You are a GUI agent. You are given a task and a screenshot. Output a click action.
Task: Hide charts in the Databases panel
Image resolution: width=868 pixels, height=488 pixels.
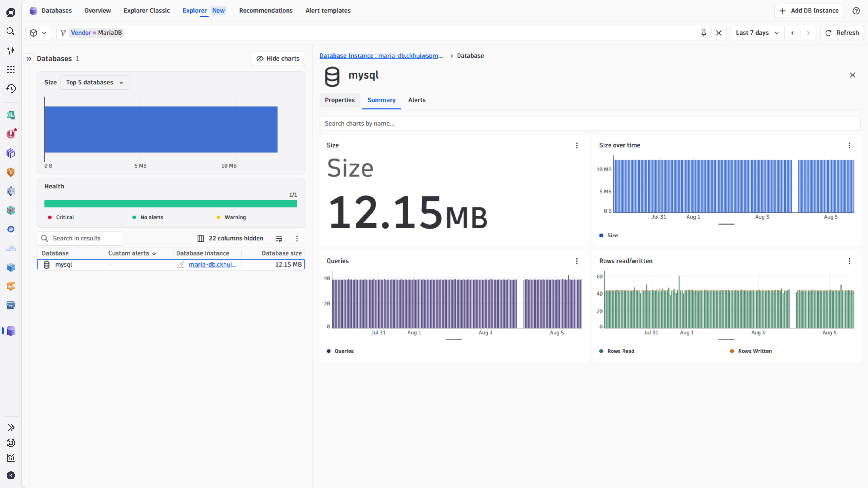[278, 59]
